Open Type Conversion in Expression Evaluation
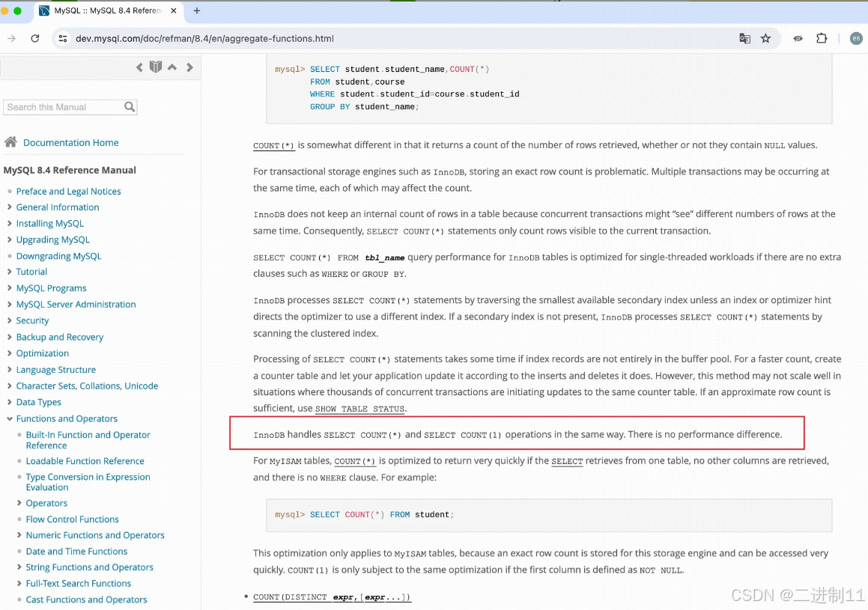 (88, 482)
